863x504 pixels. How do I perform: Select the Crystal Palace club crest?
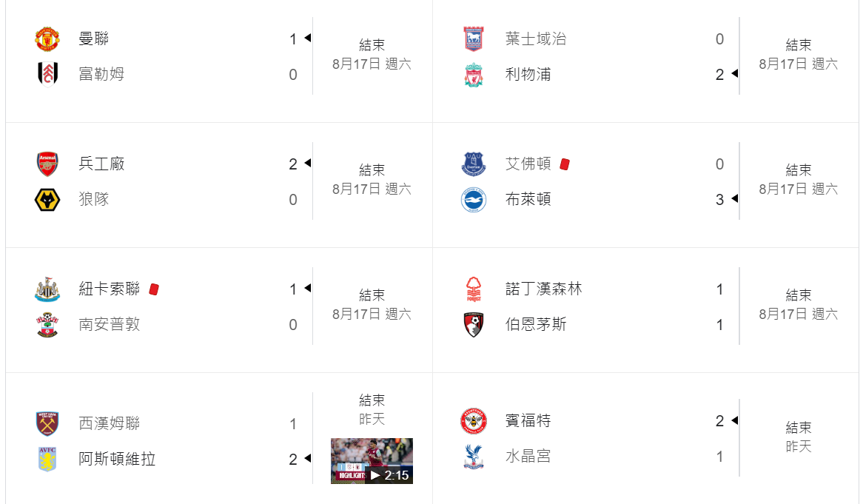474,457
